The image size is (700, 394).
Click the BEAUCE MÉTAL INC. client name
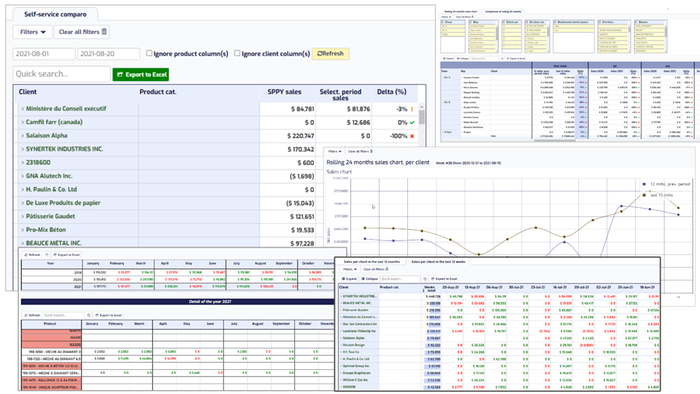click(54, 243)
